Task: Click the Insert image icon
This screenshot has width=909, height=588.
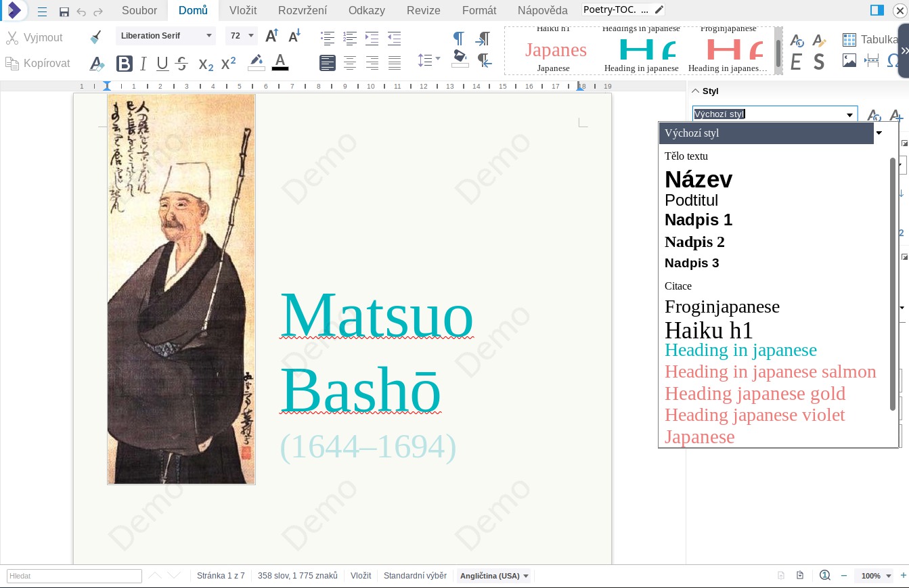Action: pos(849,60)
